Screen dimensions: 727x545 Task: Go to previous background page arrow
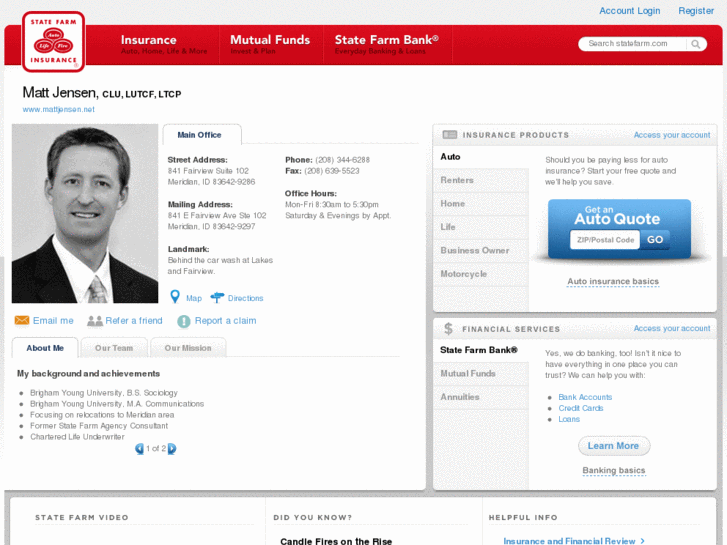(x=139, y=449)
